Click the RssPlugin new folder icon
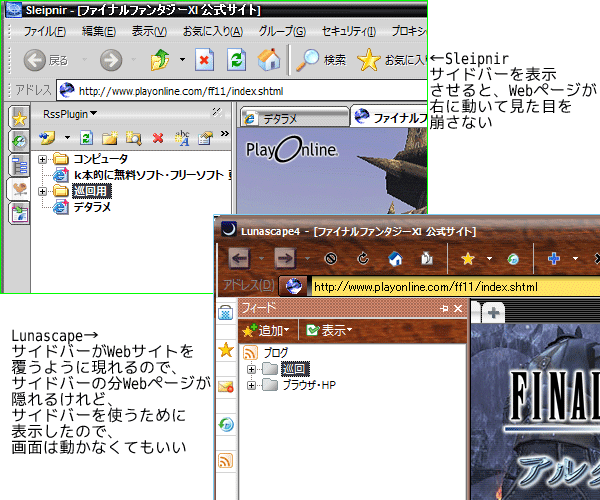This screenshot has width=600, height=500. (x=109, y=138)
